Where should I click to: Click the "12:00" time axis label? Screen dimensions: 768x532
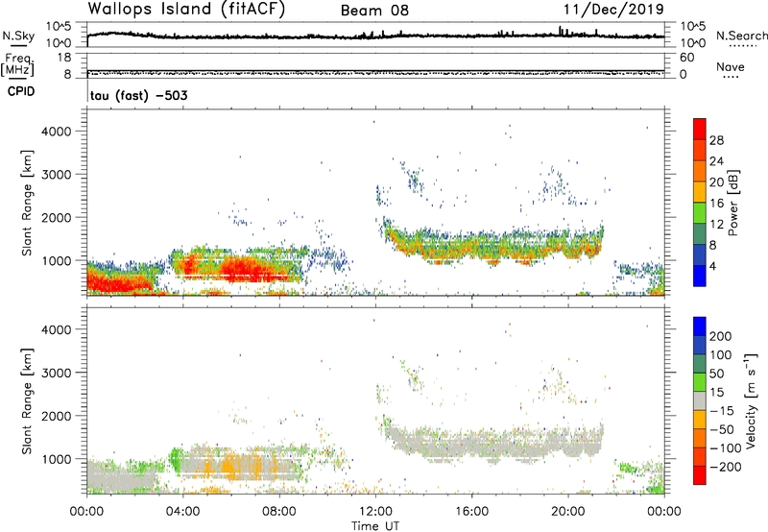(375, 511)
